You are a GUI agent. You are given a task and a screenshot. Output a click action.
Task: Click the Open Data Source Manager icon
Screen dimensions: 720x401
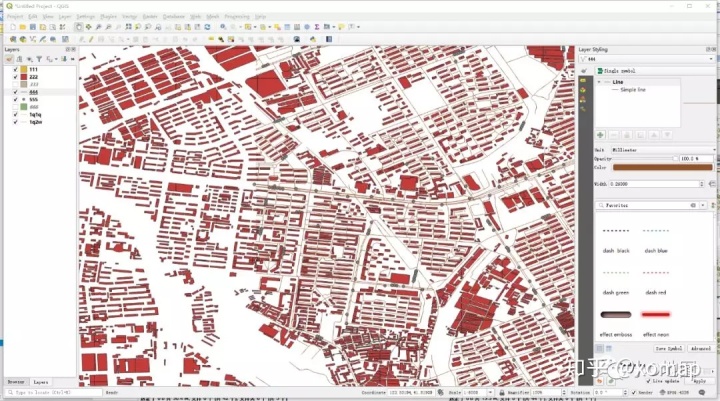[13, 40]
